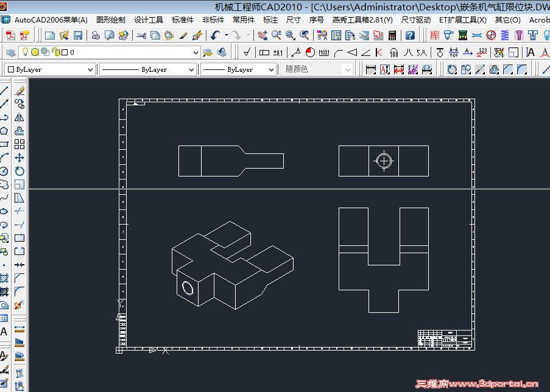Open the 尺寸驱动 menu
The height and width of the screenshot is (392, 550).
point(416,20)
